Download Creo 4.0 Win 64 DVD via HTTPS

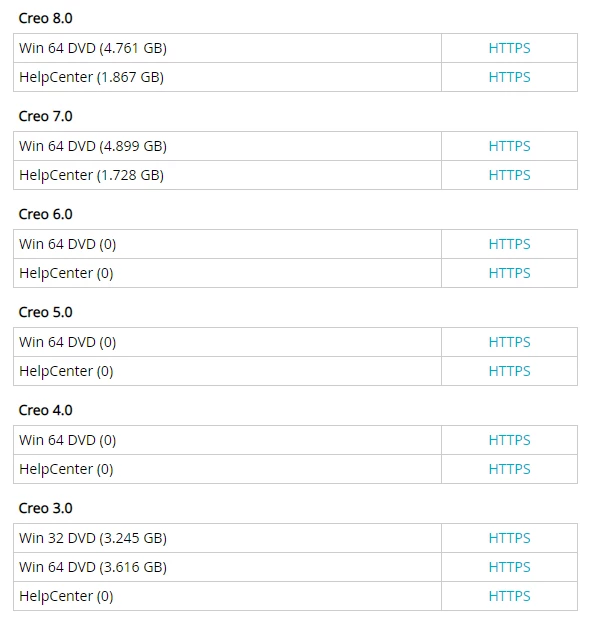click(509, 440)
